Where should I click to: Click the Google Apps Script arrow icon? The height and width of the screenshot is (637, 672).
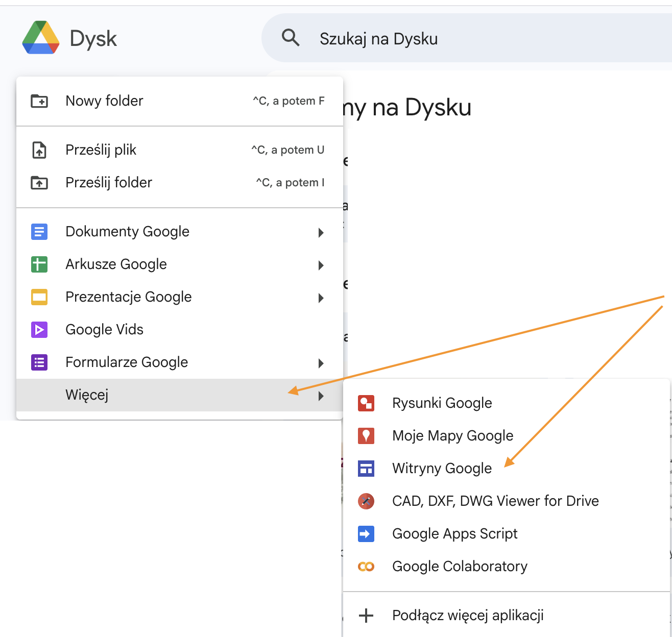(366, 533)
